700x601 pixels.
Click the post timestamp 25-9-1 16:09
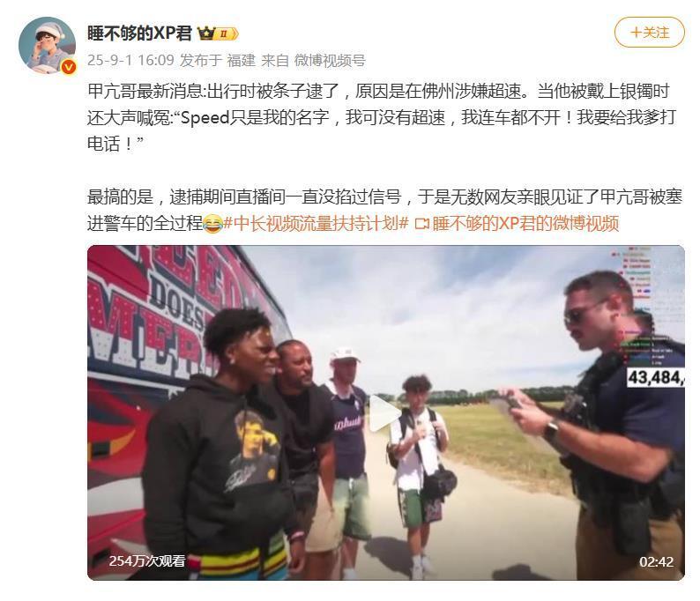point(130,60)
